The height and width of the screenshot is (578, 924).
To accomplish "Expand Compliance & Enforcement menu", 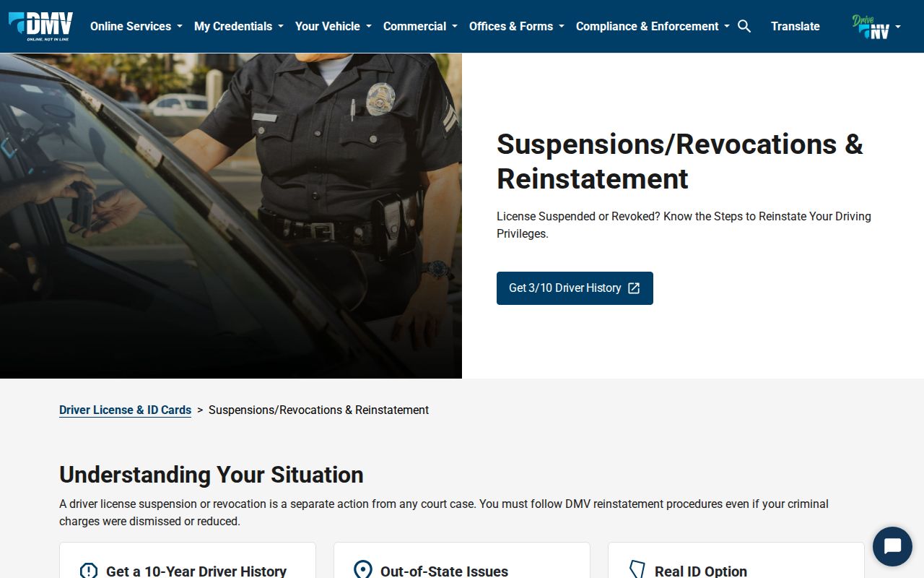I will (x=653, y=26).
